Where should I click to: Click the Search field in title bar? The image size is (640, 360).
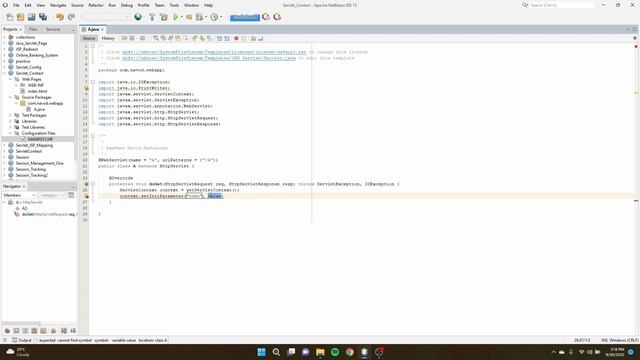pos(562,5)
